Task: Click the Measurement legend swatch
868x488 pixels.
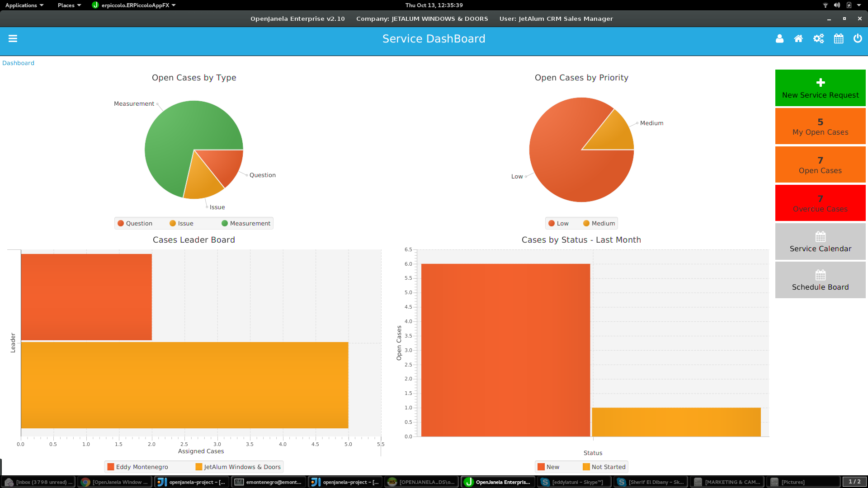Action: [225, 223]
